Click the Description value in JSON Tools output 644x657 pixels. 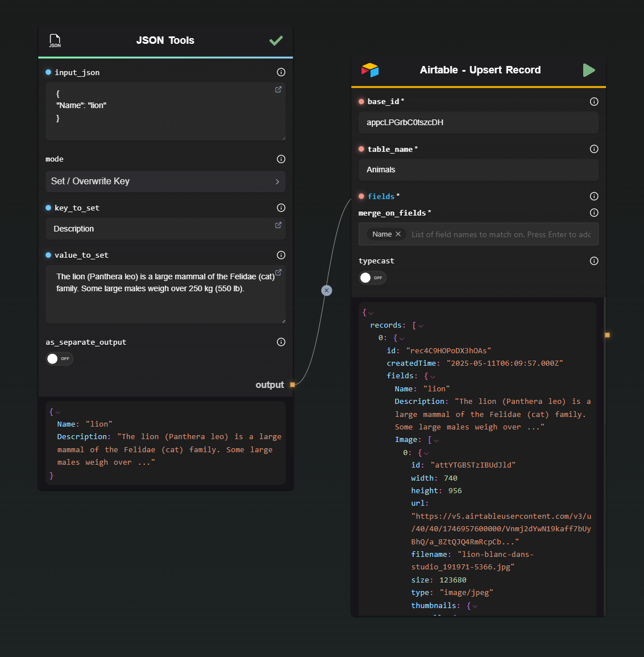(169, 449)
